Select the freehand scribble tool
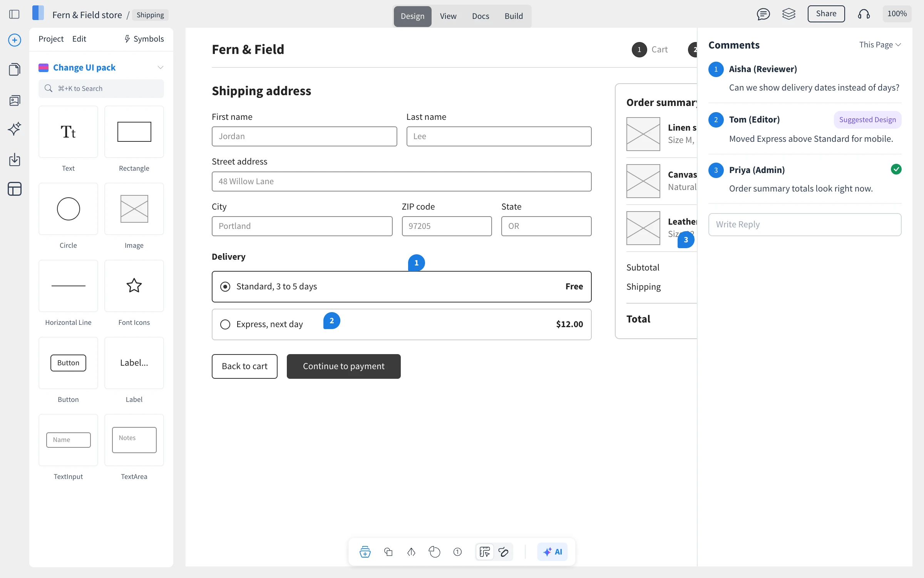Image resolution: width=924 pixels, height=578 pixels. coord(504,552)
